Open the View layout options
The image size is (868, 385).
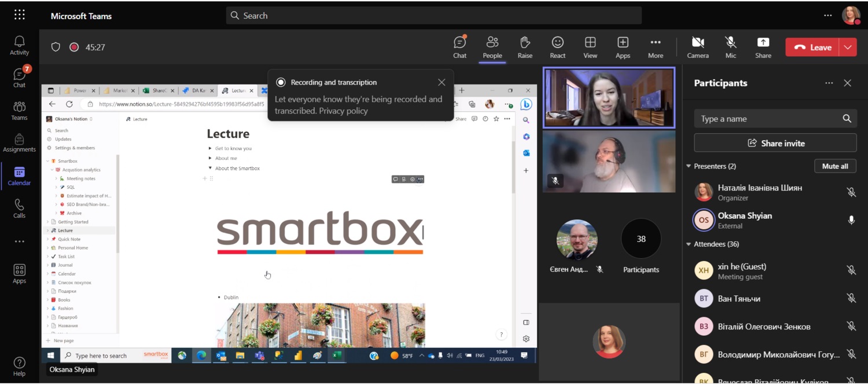point(590,47)
